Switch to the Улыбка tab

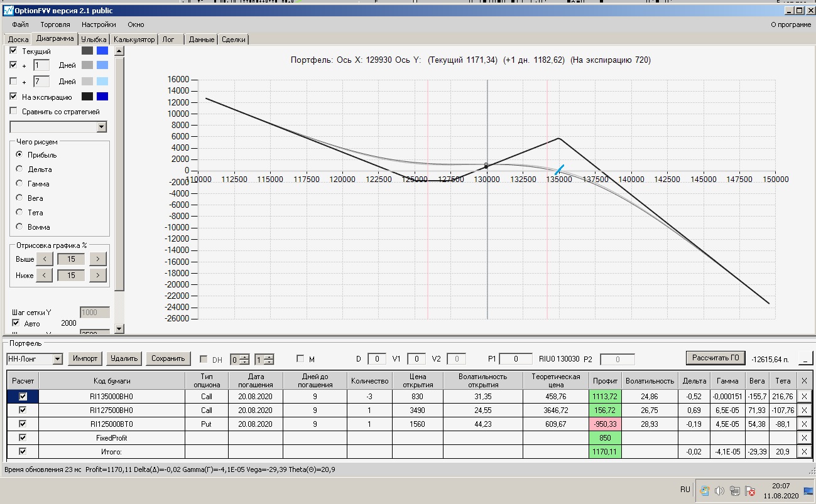(x=94, y=40)
